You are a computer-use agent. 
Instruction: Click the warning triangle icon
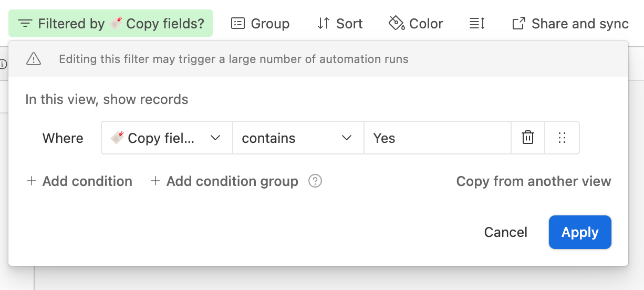[x=34, y=59]
